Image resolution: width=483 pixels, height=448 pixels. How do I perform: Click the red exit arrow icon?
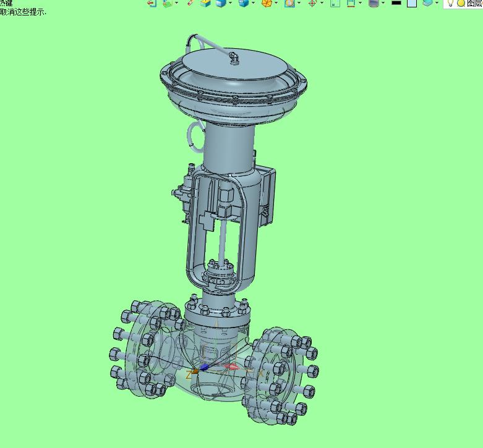click(x=152, y=2)
